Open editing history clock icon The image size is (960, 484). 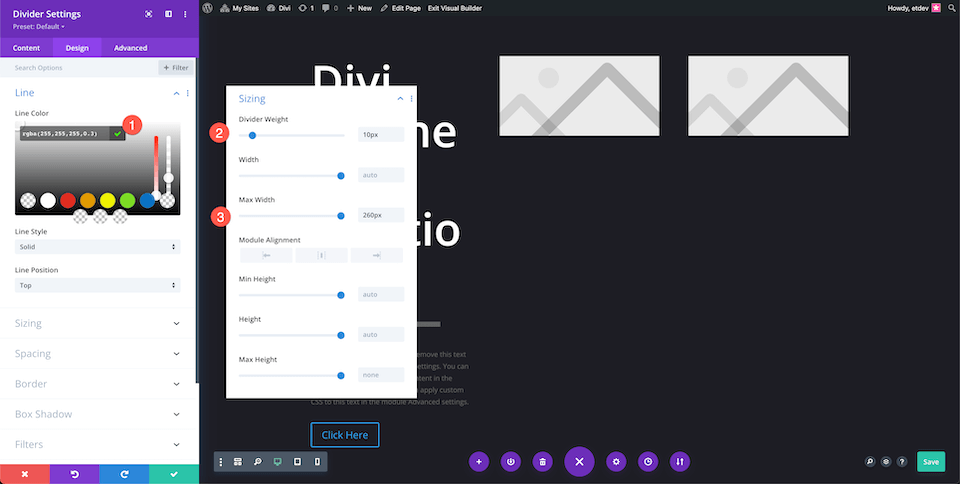(648, 461)
